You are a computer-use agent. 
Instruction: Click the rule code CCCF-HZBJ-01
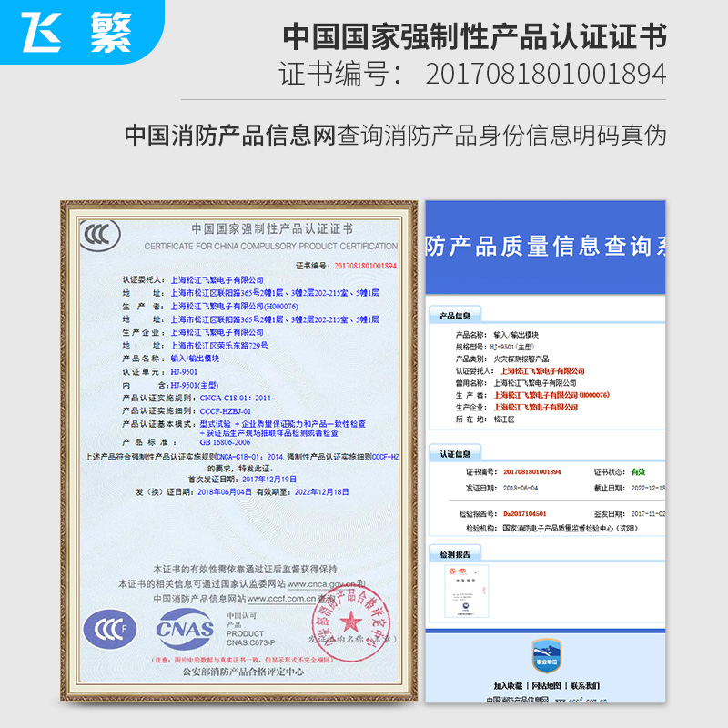point(225,411)
